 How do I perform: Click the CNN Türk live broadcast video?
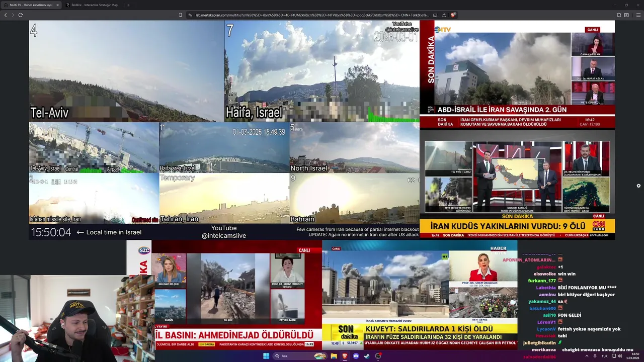point(518,185)
